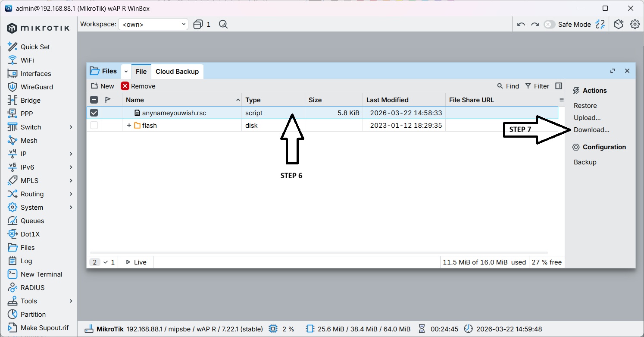The height and width of the screenshot is (337, 644).
Task: Click the undo arrow in the top toolbar
Action: pos(521,25)
